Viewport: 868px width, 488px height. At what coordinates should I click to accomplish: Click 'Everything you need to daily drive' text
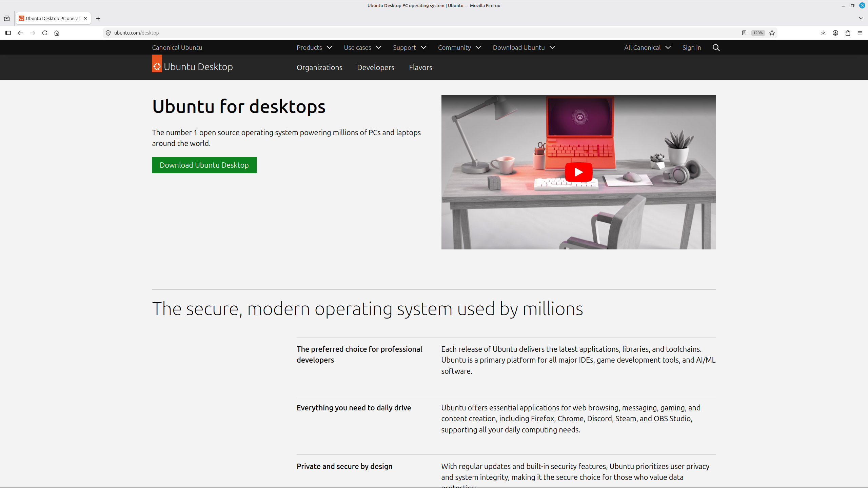click(354, 408)
